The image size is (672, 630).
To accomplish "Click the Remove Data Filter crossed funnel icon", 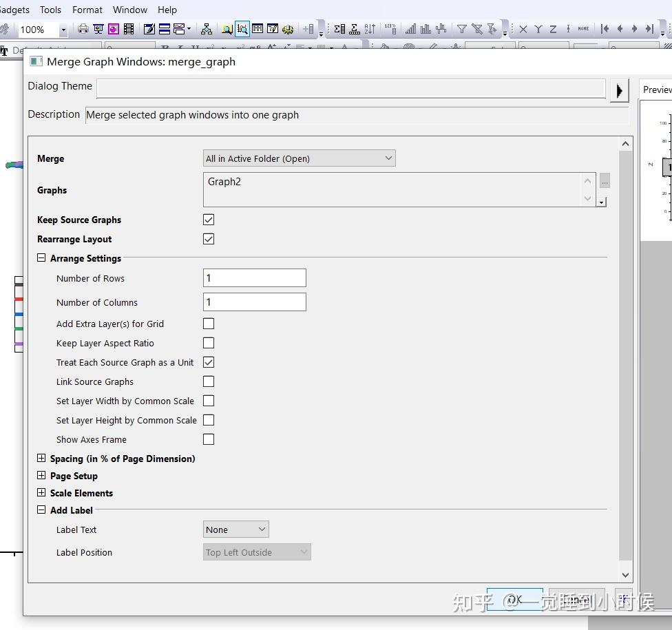I will point(477,29).
